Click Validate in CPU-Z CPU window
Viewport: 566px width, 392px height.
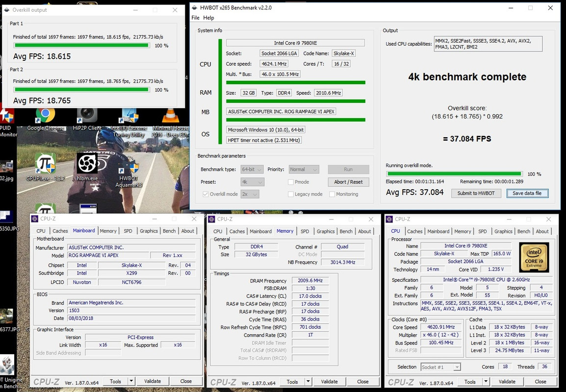(507, 381)
